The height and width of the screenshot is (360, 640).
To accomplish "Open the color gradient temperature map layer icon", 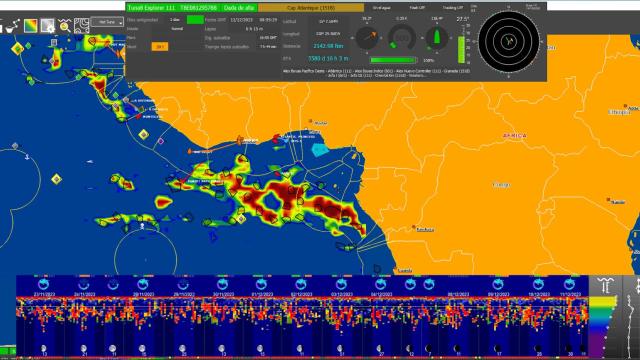I will coord(31,26).
